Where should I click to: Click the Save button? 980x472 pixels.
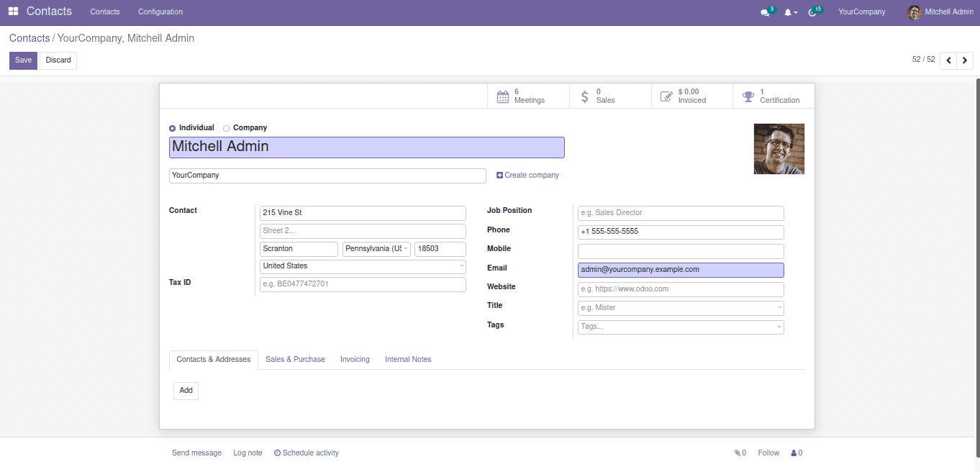coord(23,60)
